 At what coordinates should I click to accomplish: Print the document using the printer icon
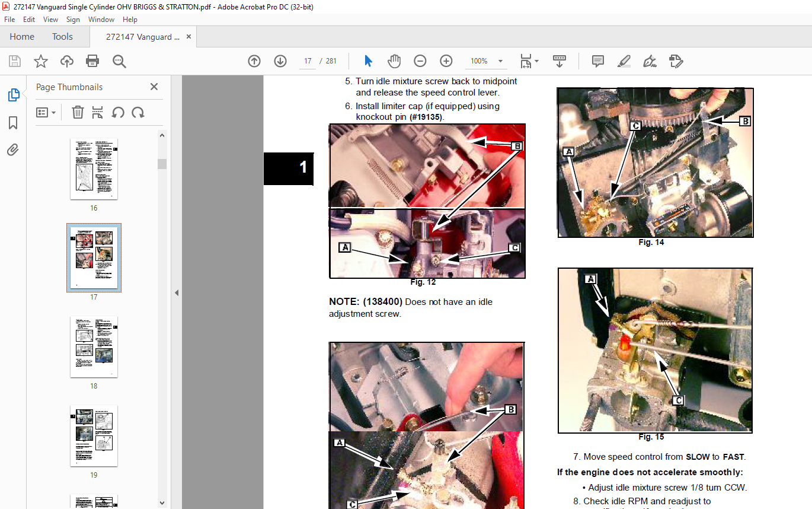tap(92, 61)
